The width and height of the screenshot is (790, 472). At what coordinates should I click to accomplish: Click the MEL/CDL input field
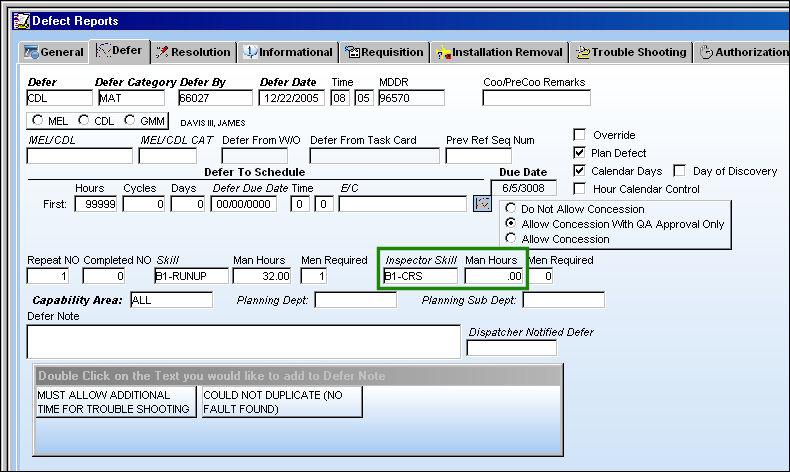point(80,156)
